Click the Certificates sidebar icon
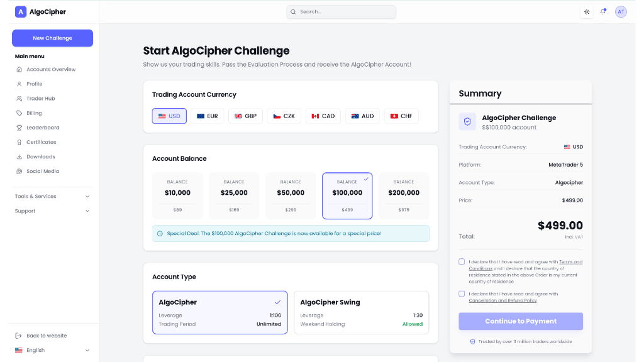Image resolution: width=644 pixels, height=362 pixels. click(x=19, y=142)
